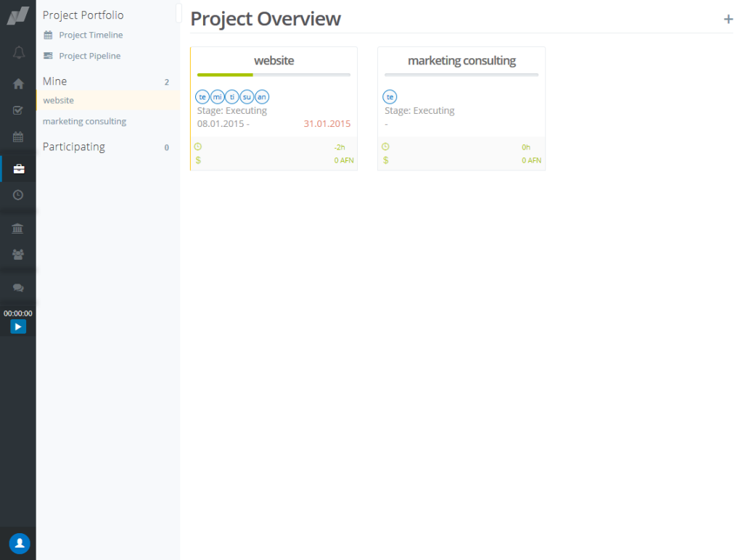Open the bank building icon
The image size is (743, 560).
(18, 228)
